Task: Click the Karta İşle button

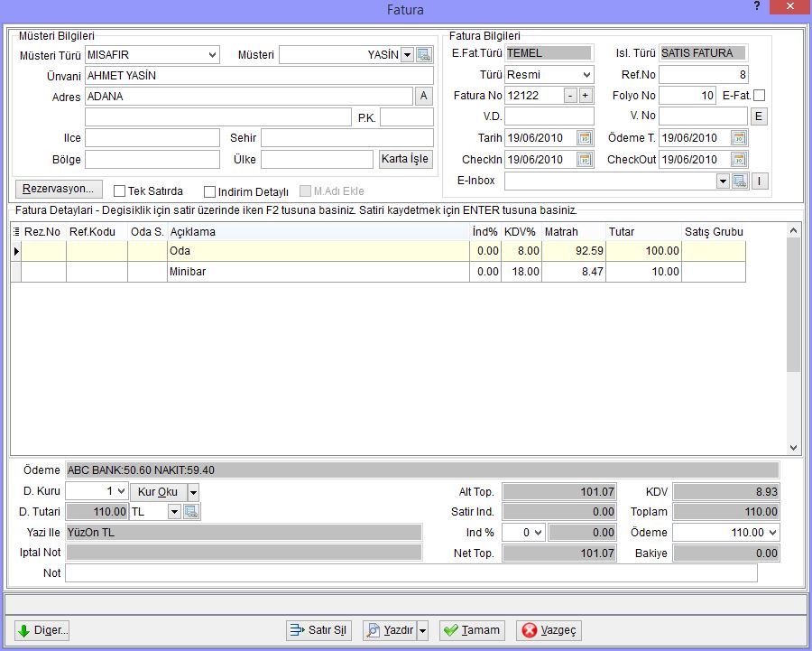Action: pos(405,159)
